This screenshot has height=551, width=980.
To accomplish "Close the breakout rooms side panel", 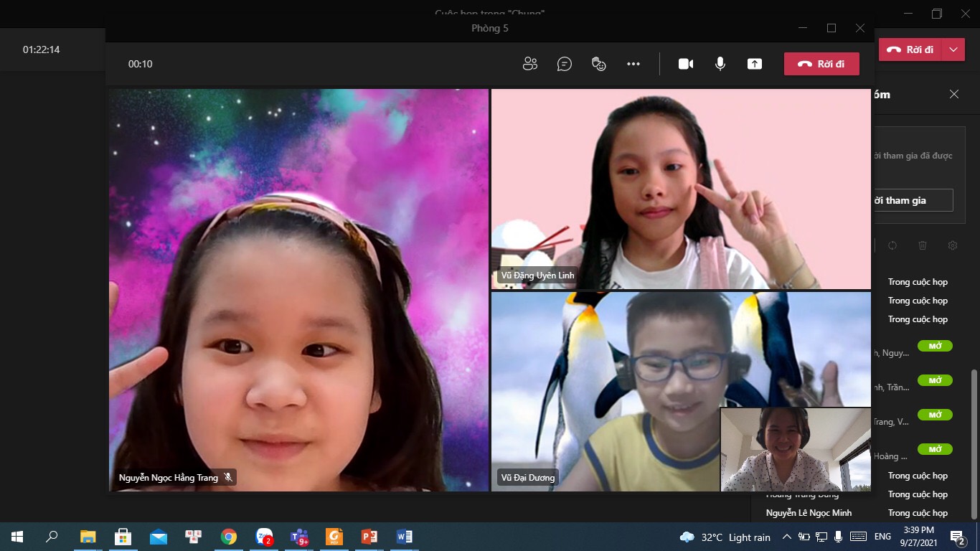I will (953, 94).
